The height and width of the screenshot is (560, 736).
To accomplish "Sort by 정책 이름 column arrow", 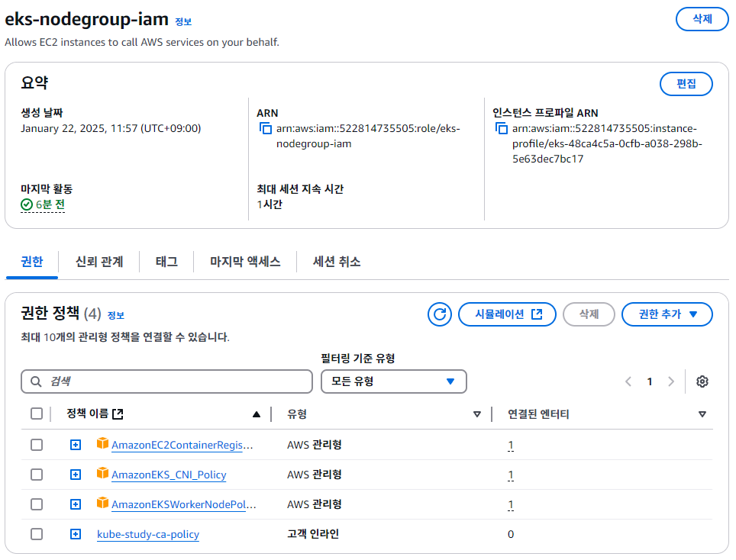I will [257, 414].
